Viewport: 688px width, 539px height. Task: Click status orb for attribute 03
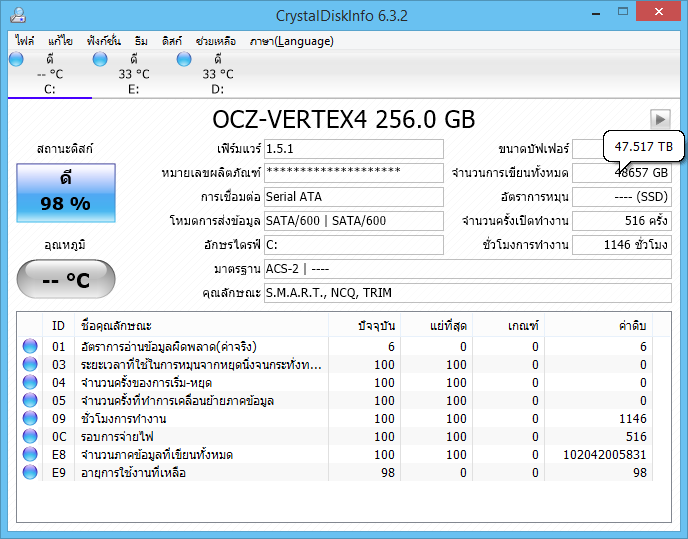(30, 364)
